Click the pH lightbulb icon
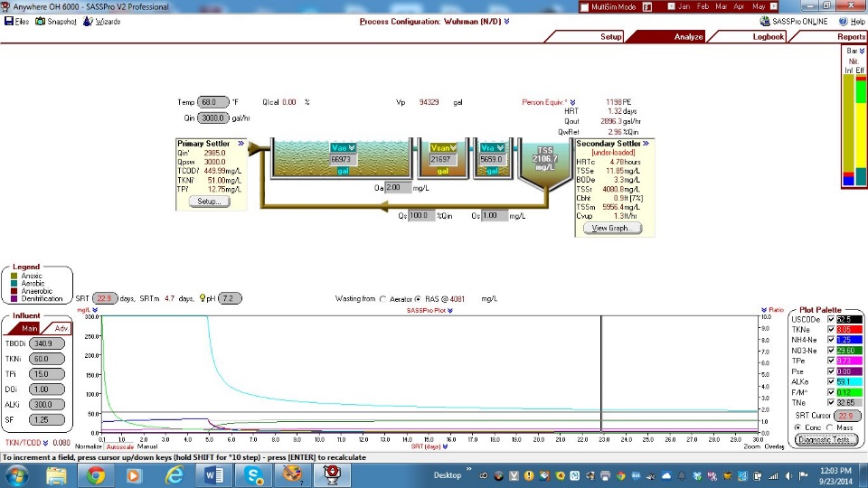The height and width of the screenshot is (488, 868). (x=203, y=297)
